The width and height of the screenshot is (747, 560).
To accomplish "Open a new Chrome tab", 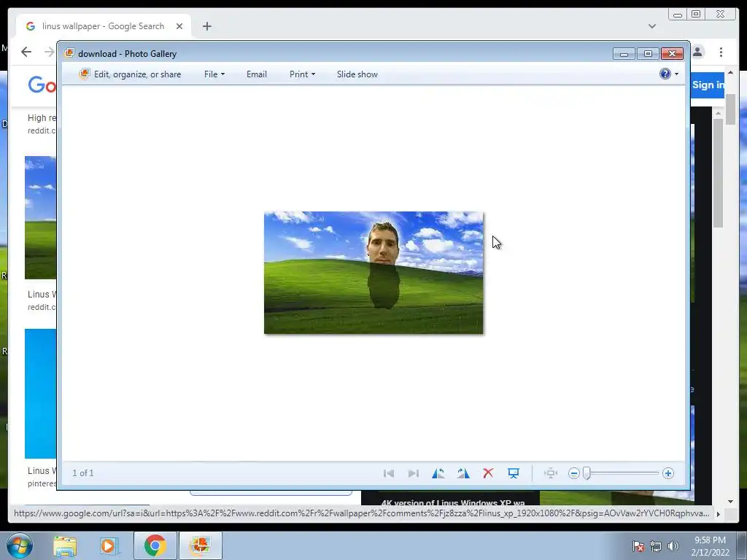I will pos(206,26).
